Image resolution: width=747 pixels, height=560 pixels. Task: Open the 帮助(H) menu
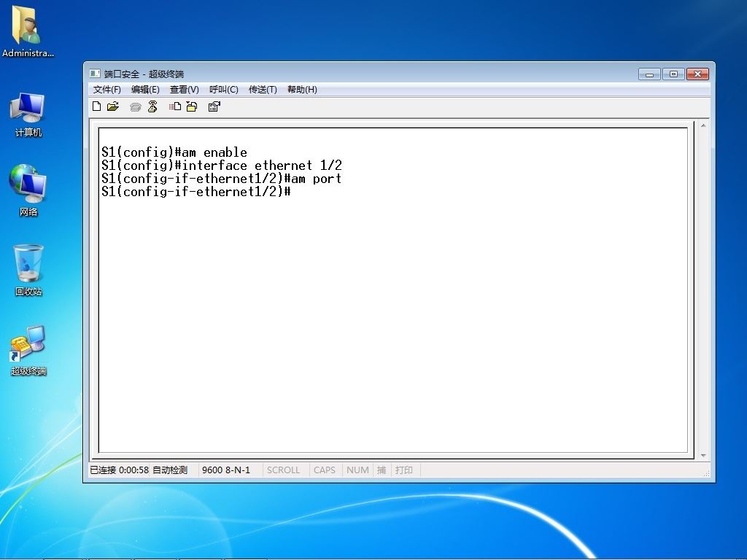click(302, 90)
